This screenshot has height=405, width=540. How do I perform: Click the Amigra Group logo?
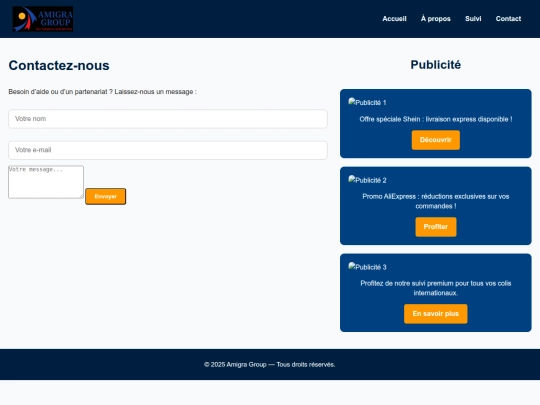click(x=43, y=19)
